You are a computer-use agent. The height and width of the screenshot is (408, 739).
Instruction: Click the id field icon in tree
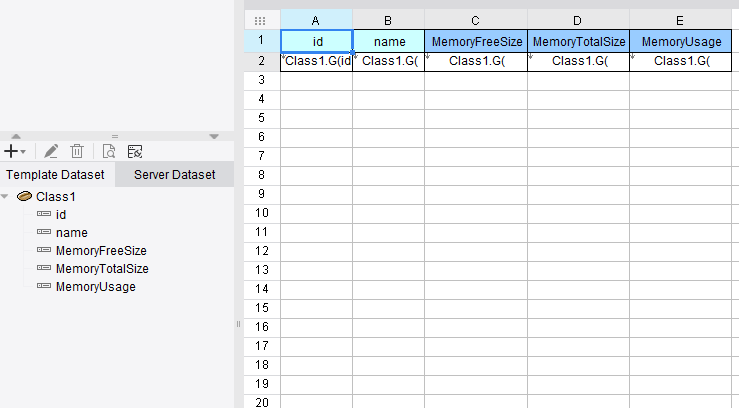[44, 214]
